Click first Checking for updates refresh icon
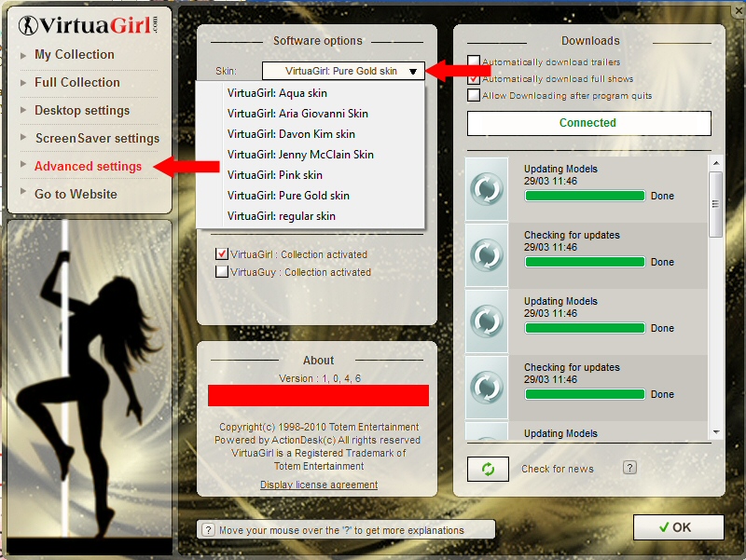This screenshot has width=746, height=560. click(487, 254)
